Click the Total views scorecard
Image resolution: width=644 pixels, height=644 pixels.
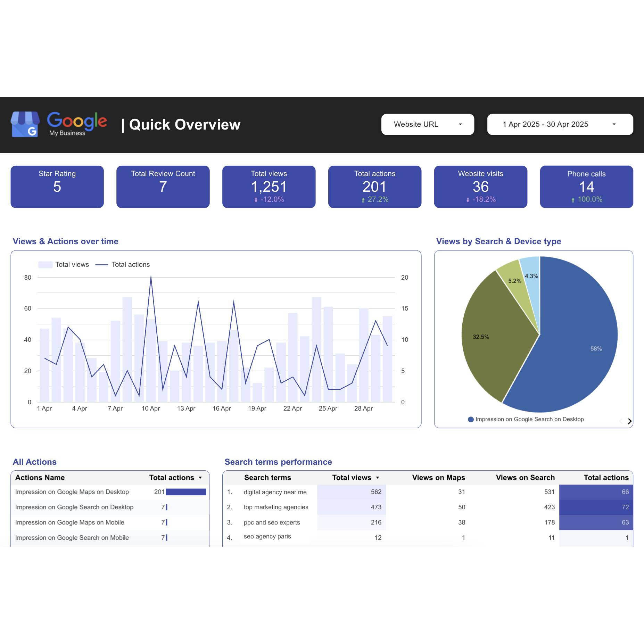point(269,187)
